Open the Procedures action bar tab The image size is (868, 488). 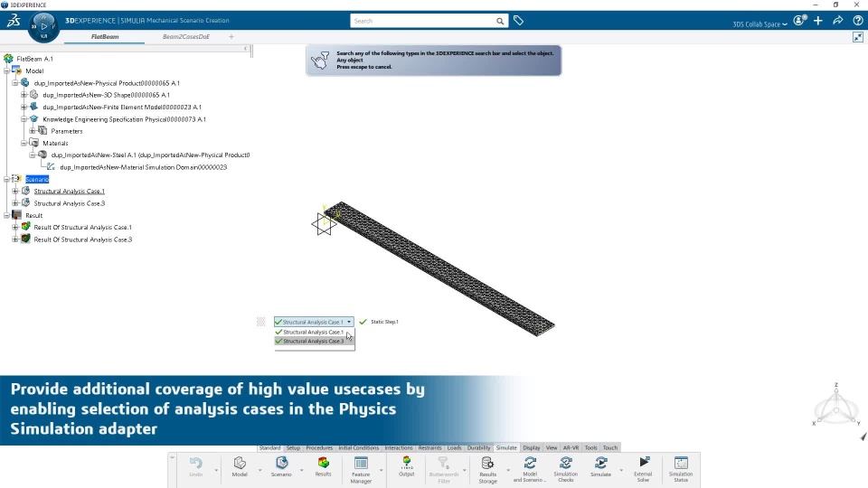319,447
